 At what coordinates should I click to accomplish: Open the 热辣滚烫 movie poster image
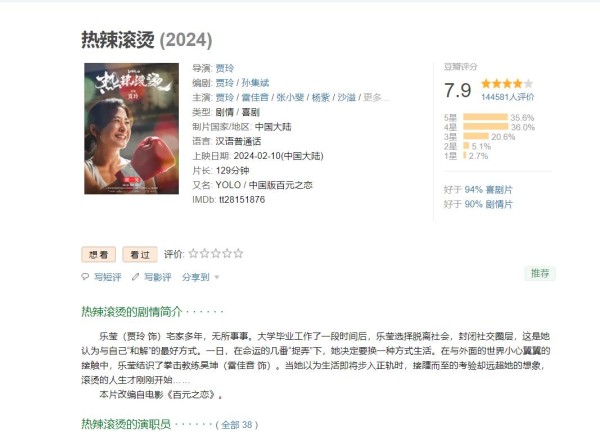132,129
